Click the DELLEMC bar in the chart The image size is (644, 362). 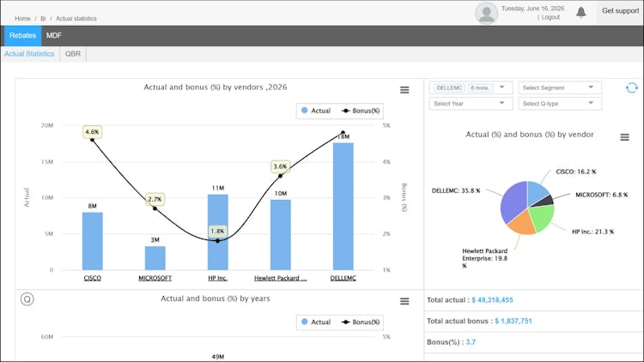point(343,207)
